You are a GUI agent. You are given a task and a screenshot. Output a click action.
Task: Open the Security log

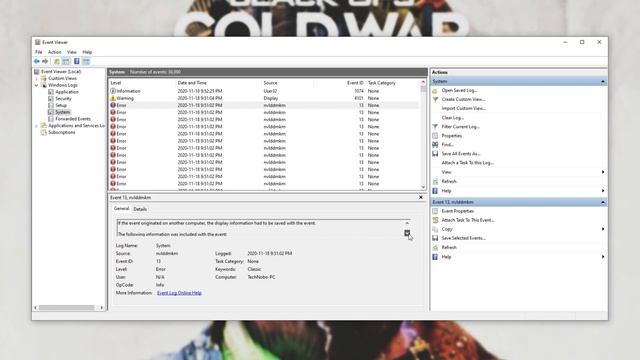click(63, 98)
